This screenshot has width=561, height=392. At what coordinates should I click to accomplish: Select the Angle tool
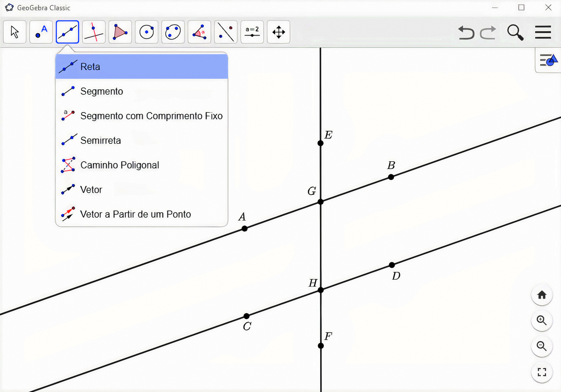(199, 32)
